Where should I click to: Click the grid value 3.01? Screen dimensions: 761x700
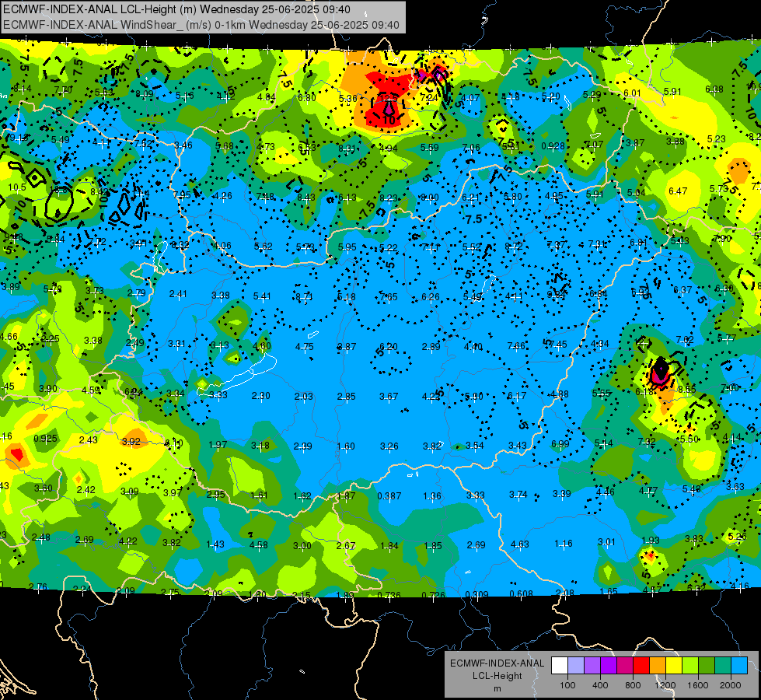pyautogui.click(x=606, y=541)
